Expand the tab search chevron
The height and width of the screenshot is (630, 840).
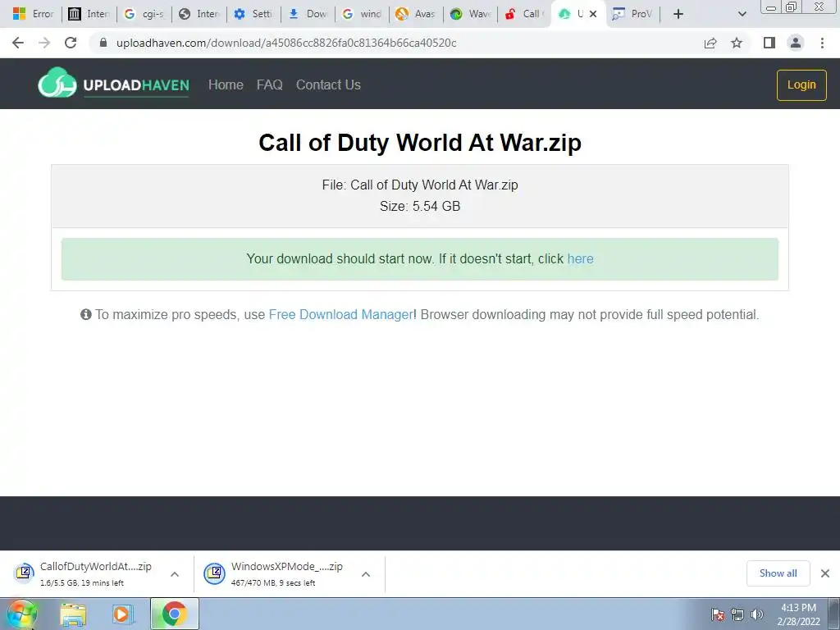[742, 14]
